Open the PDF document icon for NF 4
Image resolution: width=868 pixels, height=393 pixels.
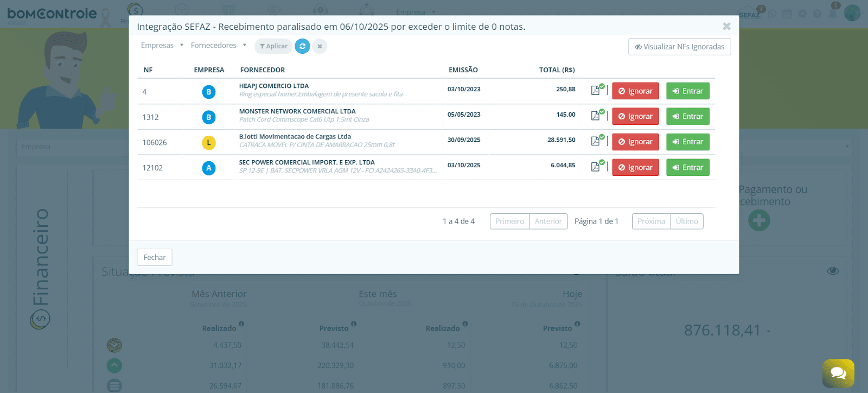(596, 90)
